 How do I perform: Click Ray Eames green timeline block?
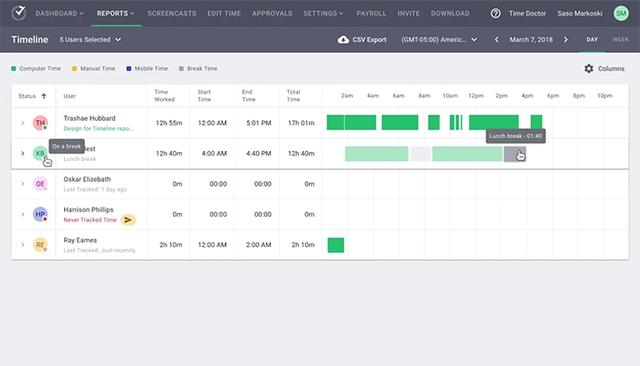[336, 245]
